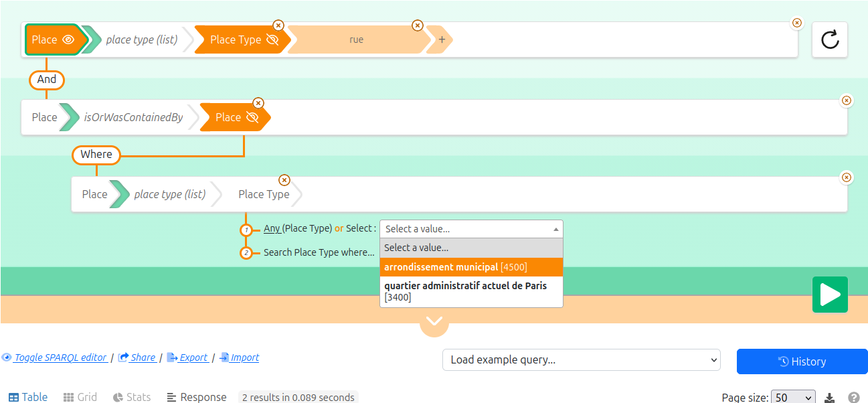The height and width of the screenshot is (403, 868).
Task: Download results with download icon
Action: point(830,398)
